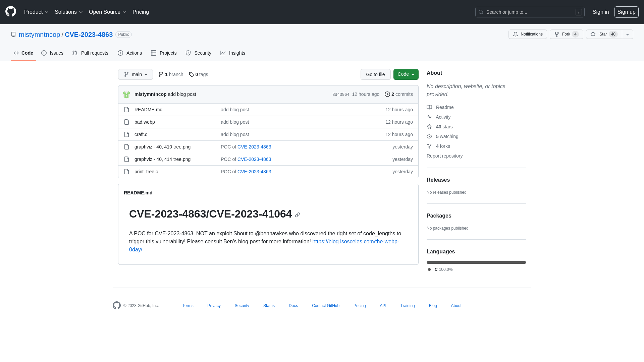Click the Fork button
The image size is (644, 362).
click(x=567, y=34)
